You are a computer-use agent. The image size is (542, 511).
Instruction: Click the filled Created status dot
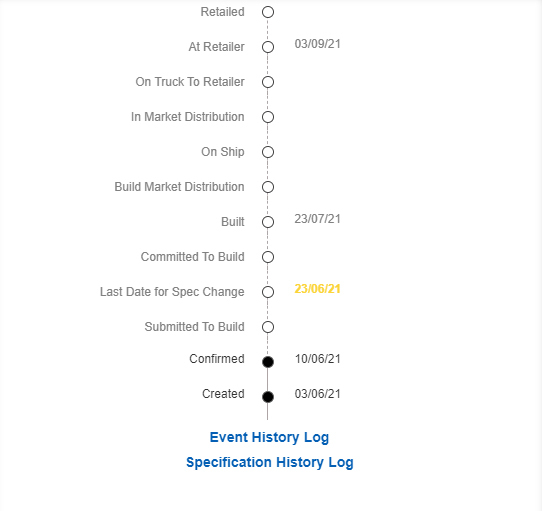[x=268, y=397]
